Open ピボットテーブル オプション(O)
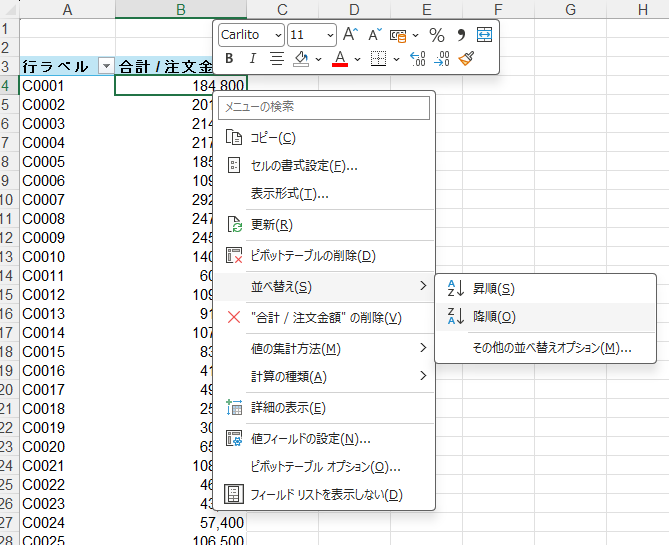The image size is (669, 545). (x=324, y=466)
